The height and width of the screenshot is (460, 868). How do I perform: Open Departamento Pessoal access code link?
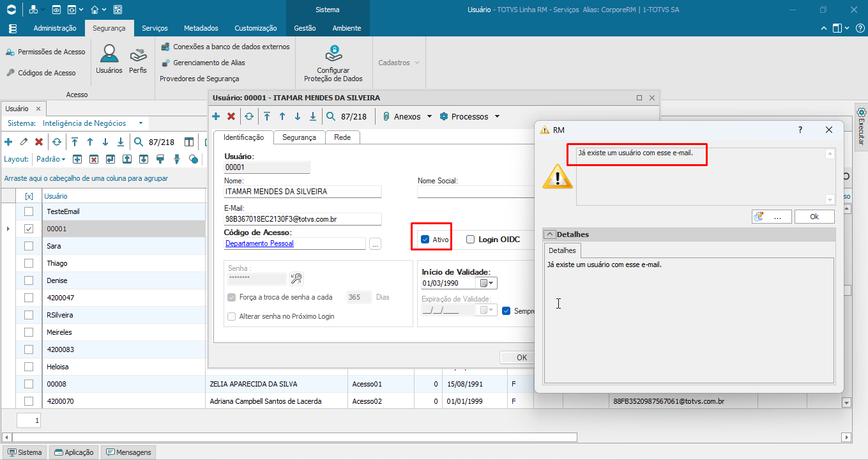(x=259, y=243)
